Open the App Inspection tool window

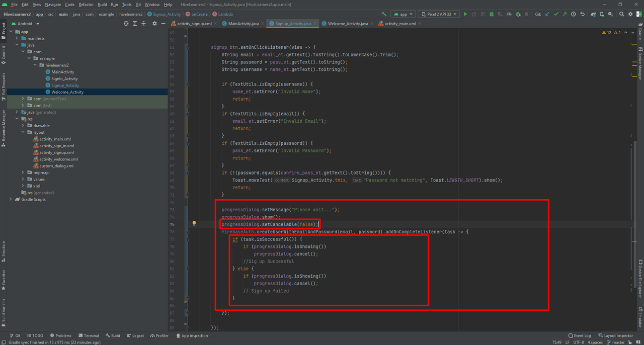[x=192, y=335]
